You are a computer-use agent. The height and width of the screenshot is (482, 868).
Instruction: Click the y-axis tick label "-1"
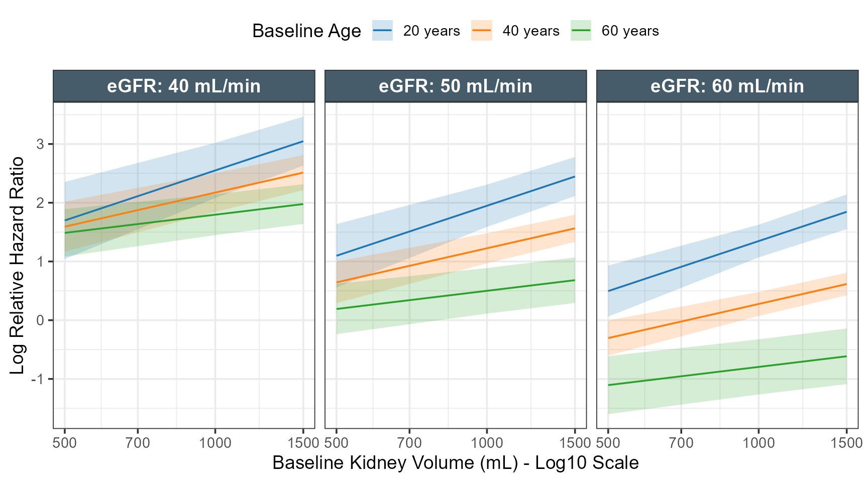(37, 379)
